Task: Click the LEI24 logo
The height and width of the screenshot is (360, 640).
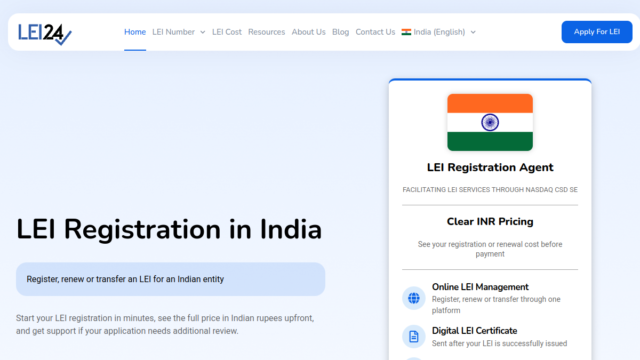Action: coord(44,33)
